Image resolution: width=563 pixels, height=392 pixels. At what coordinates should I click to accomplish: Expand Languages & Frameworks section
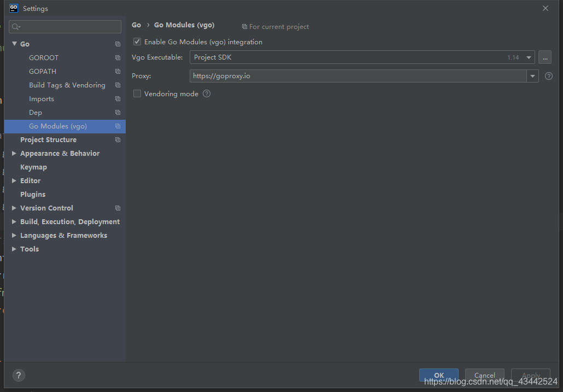pyautogui.click(x=14, y=235)
